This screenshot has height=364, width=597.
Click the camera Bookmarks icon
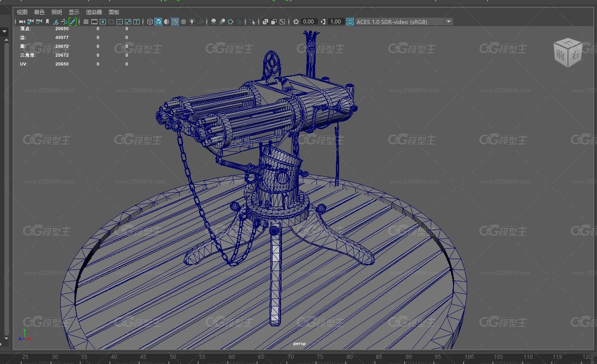coord(47,22)
